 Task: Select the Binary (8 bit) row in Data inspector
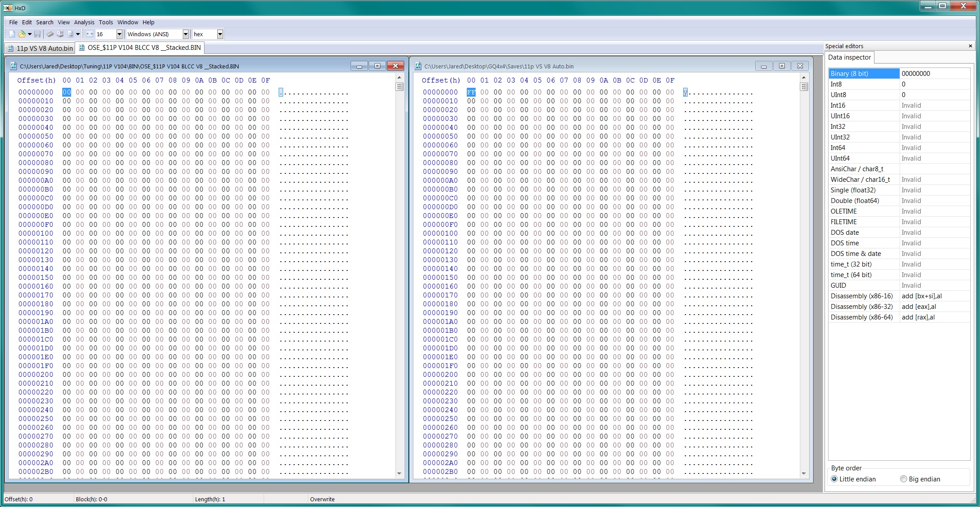899,74
